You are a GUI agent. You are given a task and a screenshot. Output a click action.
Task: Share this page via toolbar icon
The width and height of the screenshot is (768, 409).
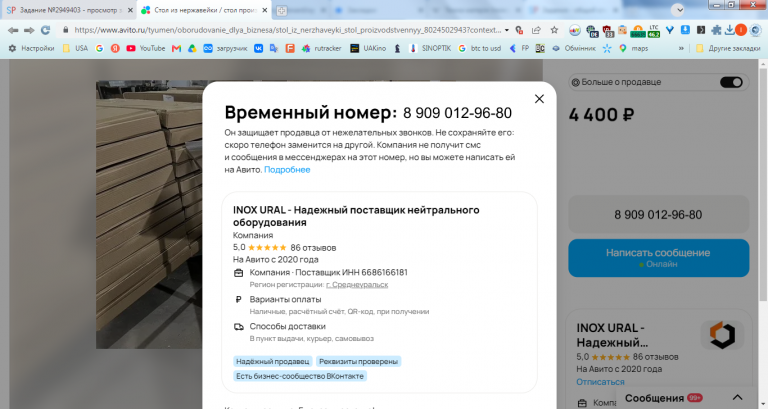coord(536,30)
